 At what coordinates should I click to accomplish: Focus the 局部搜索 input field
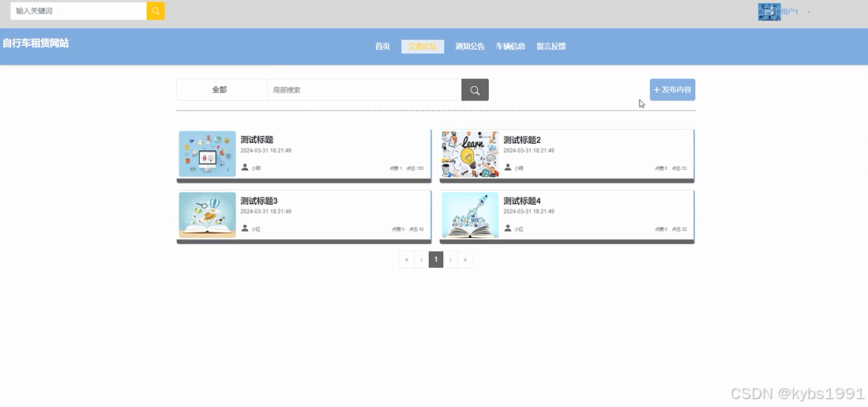(x=364, y=90)
